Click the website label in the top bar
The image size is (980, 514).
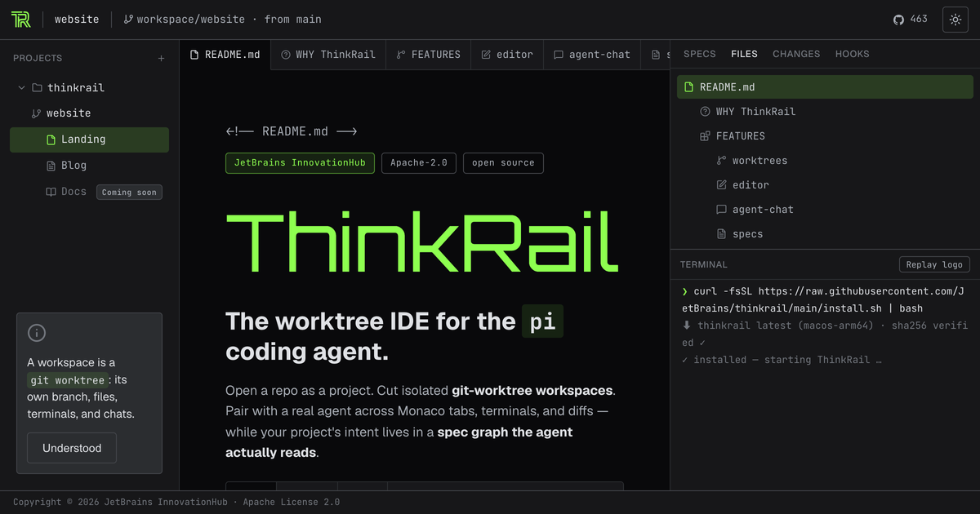pos(77,19)
